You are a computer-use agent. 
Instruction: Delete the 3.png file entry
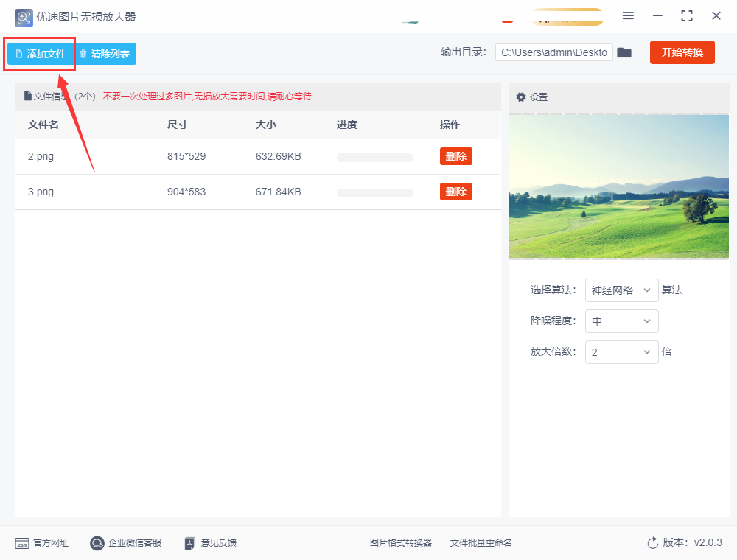pyautogui.click(x=455, y=192)
